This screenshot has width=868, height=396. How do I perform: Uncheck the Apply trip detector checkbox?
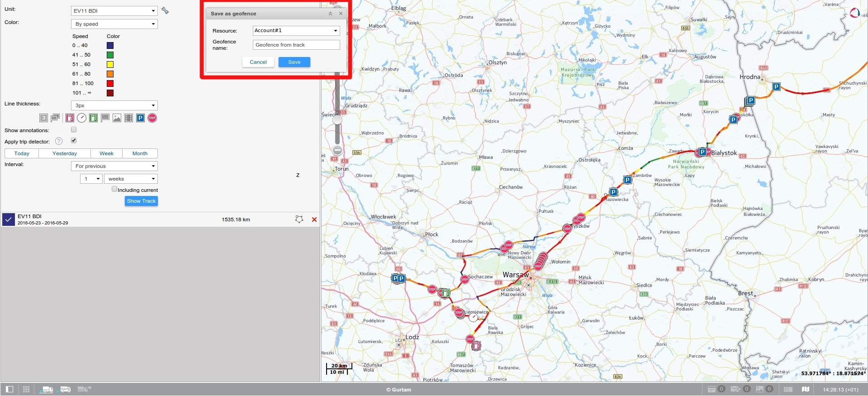click(74, 141)
